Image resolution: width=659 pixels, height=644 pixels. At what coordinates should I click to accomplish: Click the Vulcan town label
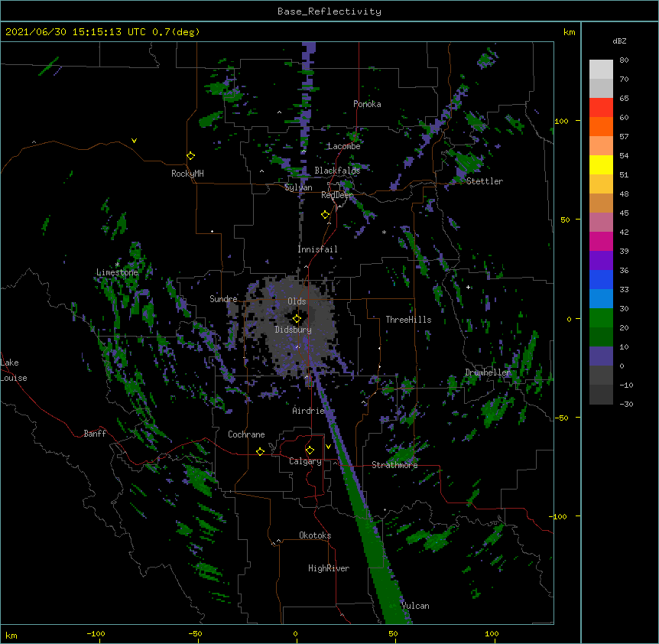tap(415, 606)
